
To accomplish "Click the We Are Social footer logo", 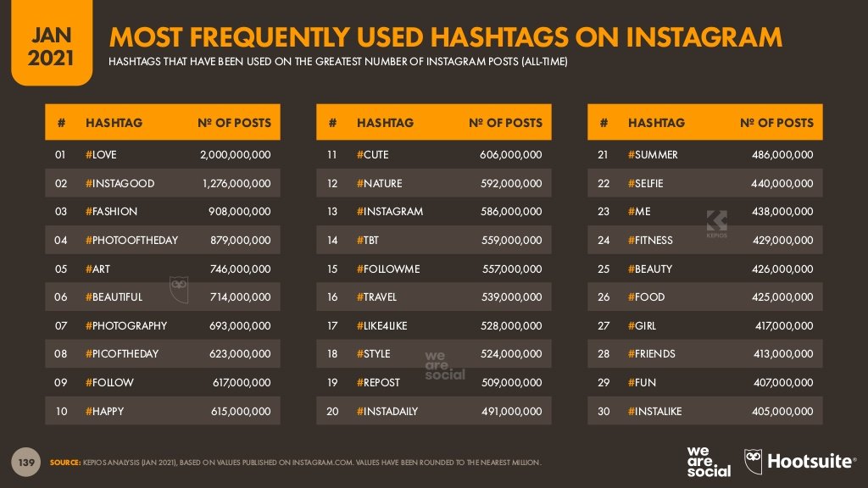I will point(709,462).
